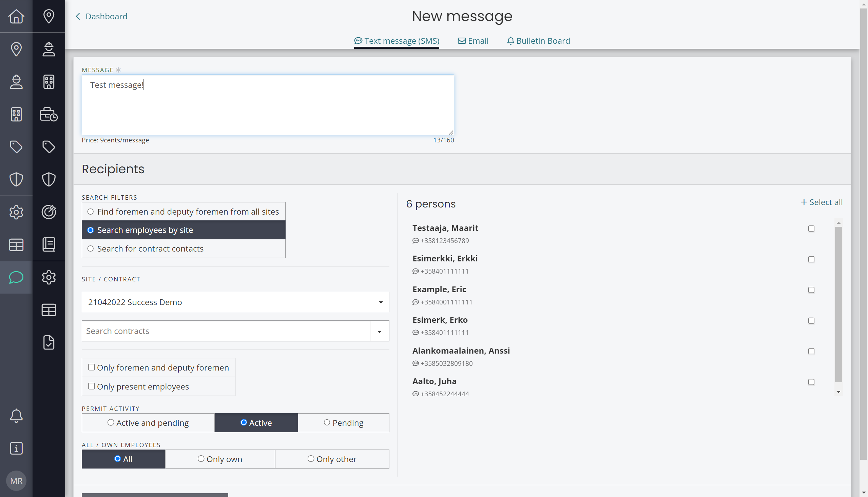Select Active permit activity

(x=256, y=423)
